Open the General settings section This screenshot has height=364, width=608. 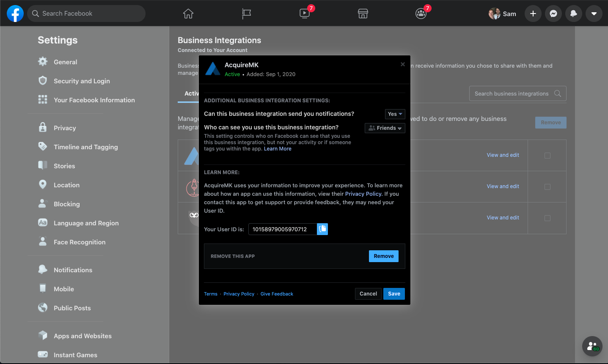[x=66, y=62]
